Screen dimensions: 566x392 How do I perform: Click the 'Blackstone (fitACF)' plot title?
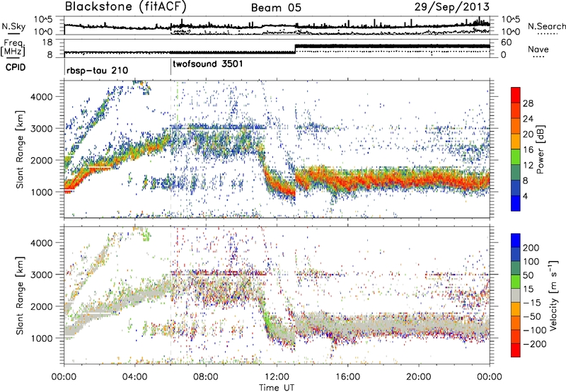[x=126, y=6]
